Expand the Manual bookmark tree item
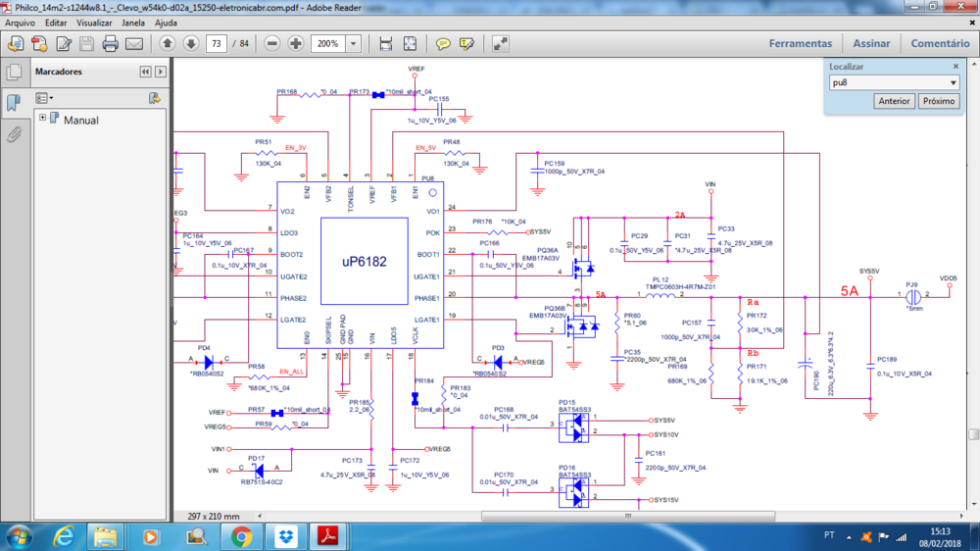 (x=43, y=119)
